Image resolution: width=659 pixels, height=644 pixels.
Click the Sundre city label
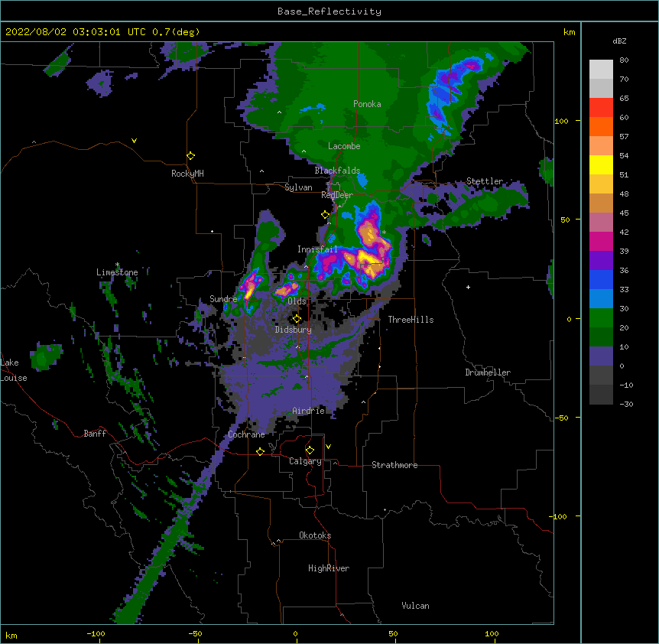pyautogui.click(x=223, y=299)
